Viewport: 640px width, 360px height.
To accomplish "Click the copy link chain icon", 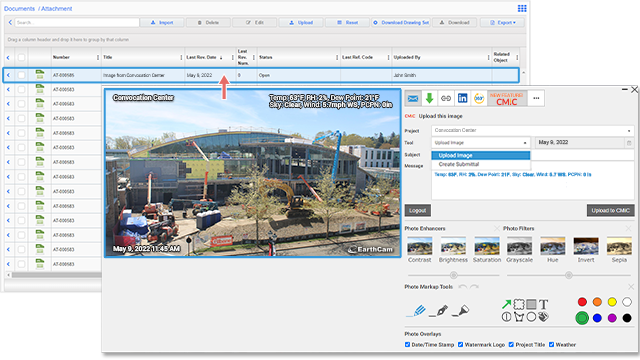I will click(446, 98).
